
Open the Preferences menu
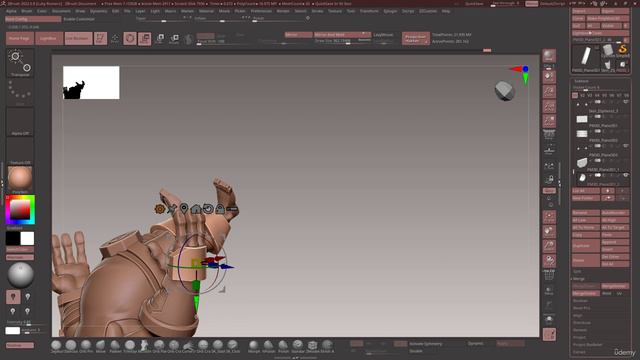click(x=261, y=11)
